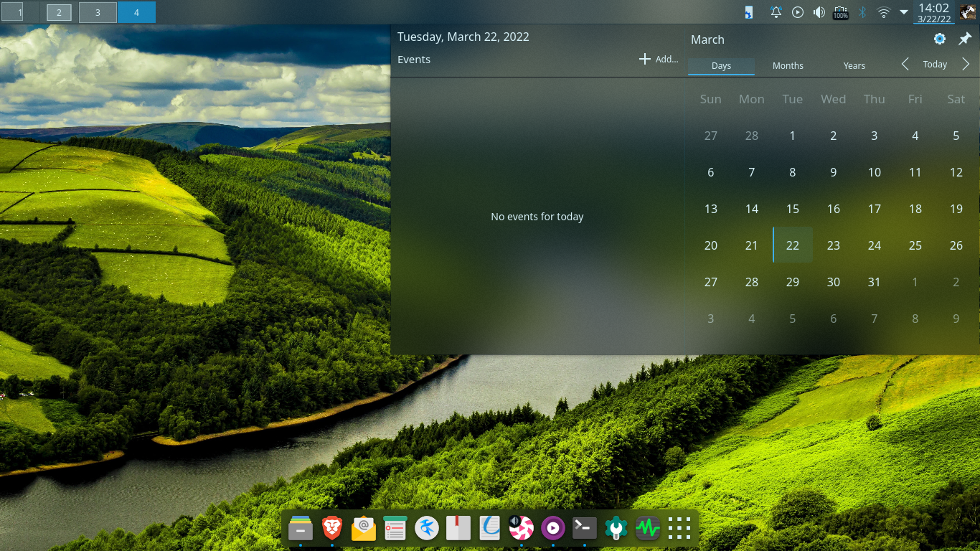Go to previous month with the left chevron

pyautogui.click(x=905, y=64)
